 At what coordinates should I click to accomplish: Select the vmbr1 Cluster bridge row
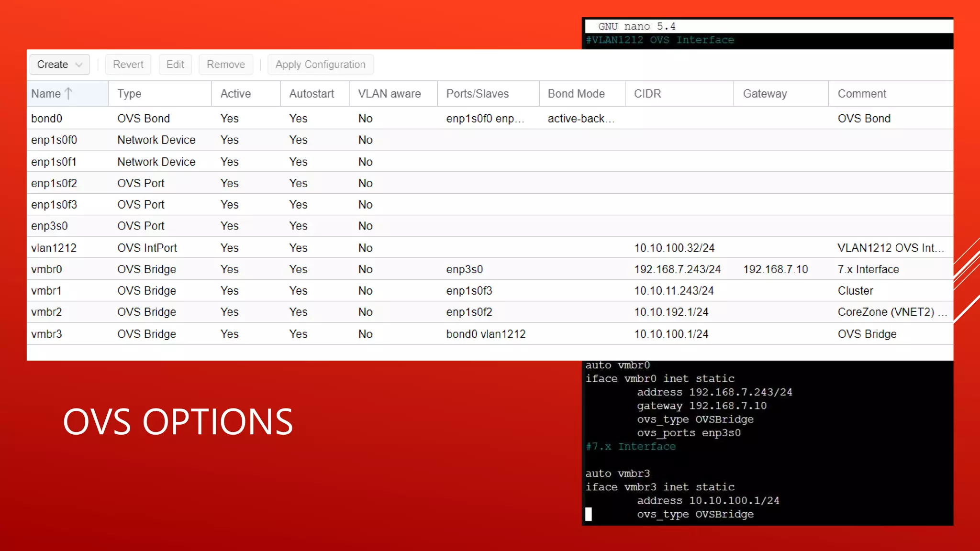point(47,291)
